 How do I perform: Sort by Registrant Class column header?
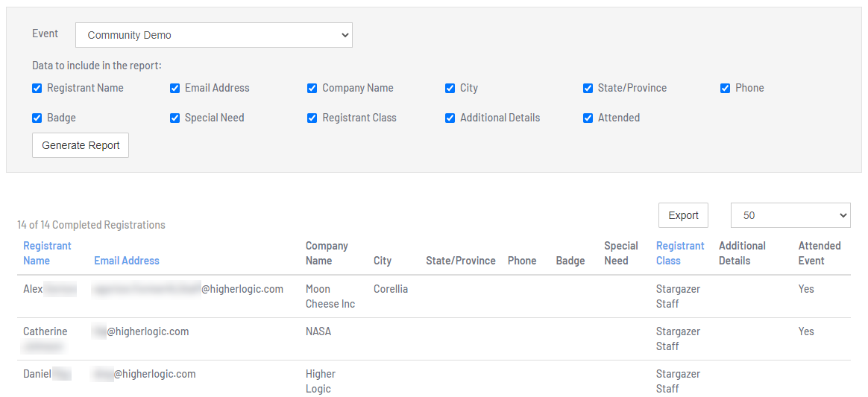(679, 253)
